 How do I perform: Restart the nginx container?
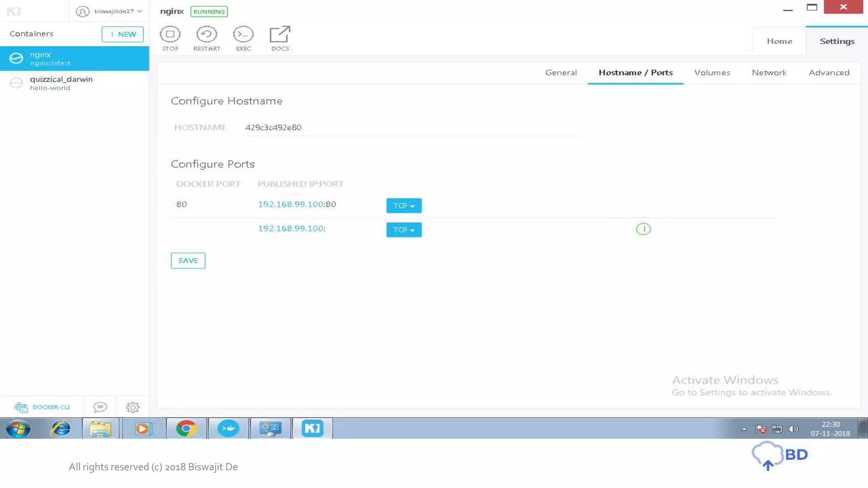pyautogui.click(x=206, y=34)
